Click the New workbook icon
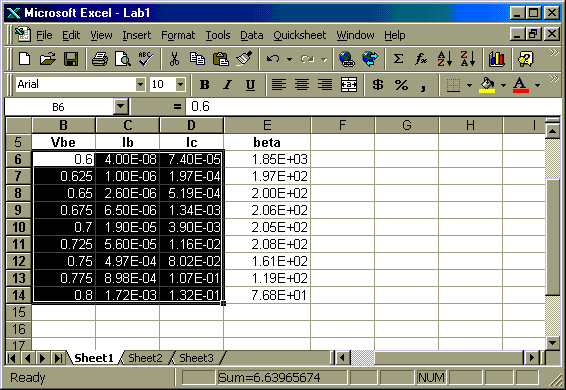This screenshot has height=390, width=566. pyautogui.click(x=24, y=59)
